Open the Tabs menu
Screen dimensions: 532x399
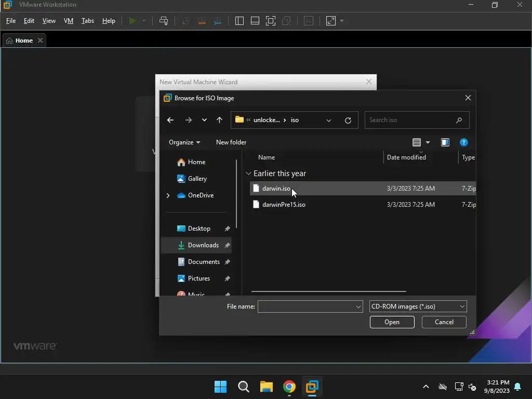tap(87, 21)
